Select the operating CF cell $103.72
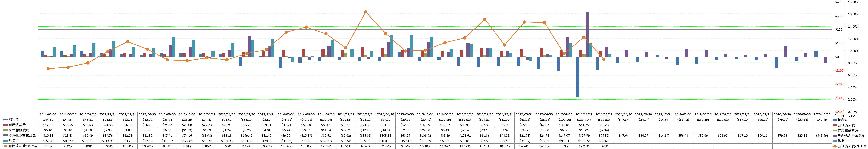Viewport: 868px width, 149px height. pos(584,141)
